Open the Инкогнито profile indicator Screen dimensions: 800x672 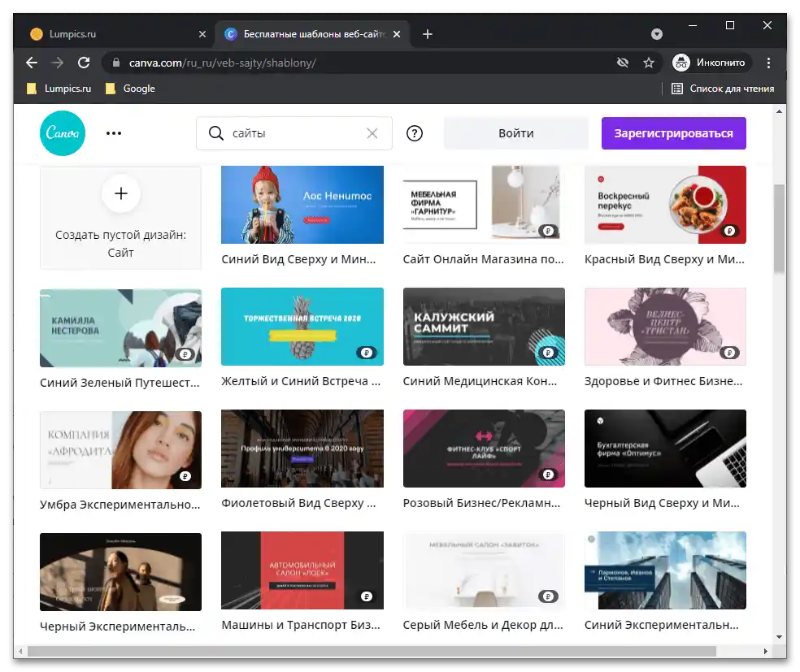(x=711, y=63)
